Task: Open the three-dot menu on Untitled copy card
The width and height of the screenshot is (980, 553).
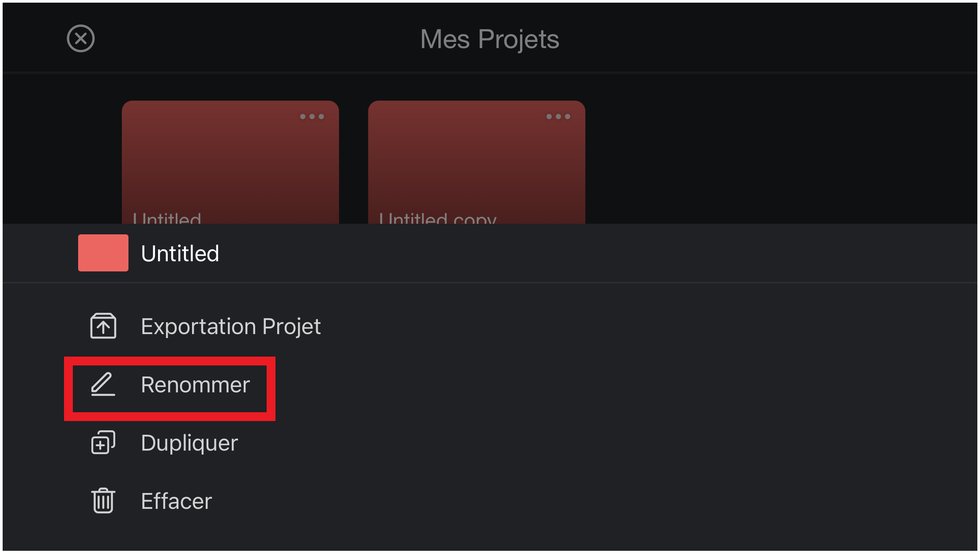Action: pos(558,117)
